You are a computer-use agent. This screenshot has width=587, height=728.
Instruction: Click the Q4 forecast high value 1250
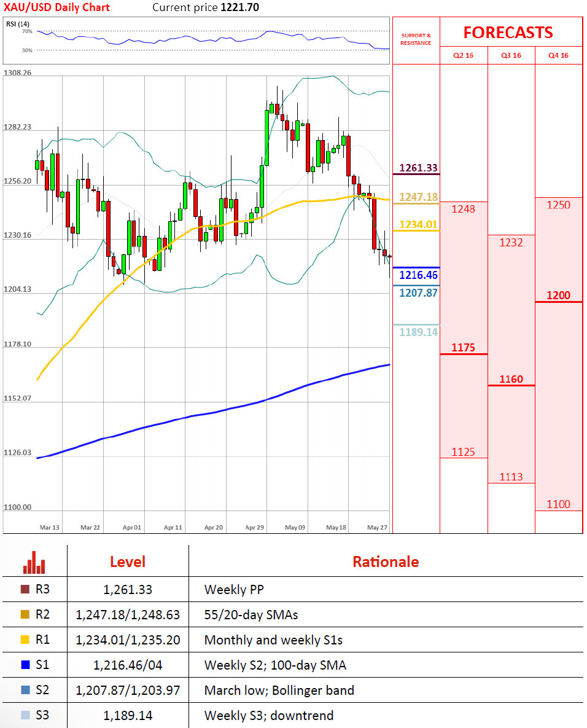click(558, 205)
